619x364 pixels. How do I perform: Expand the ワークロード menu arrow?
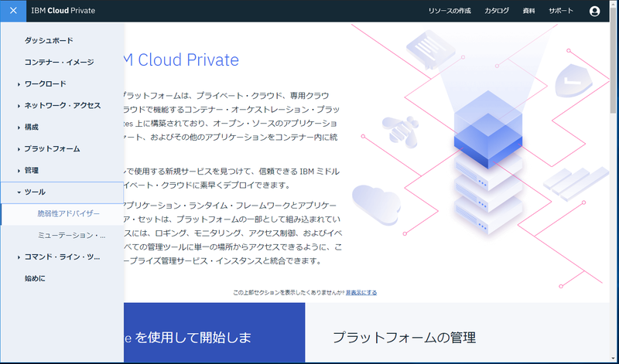coord(19,84)
